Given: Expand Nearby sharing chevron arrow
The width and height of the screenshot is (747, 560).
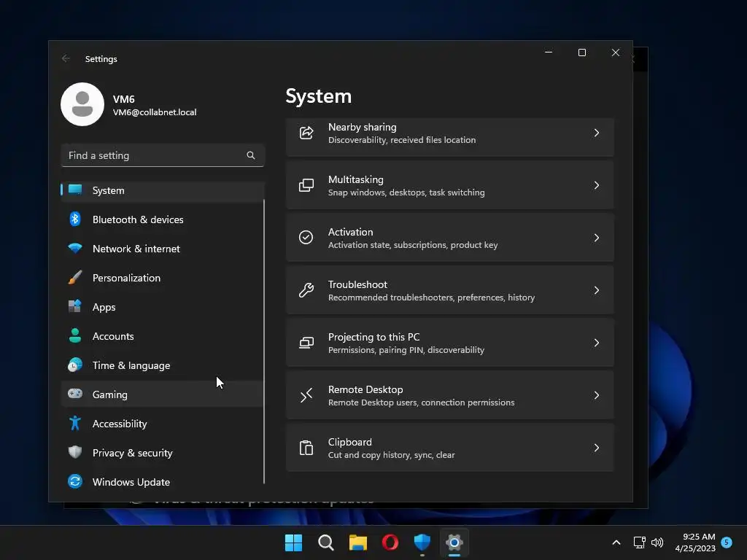Looking at the screenshot, I should (x=597, y=133).
